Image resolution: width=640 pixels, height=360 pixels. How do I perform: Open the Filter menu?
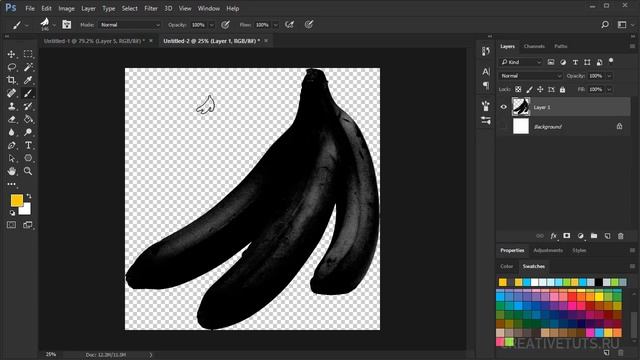[x=151, y=8]
